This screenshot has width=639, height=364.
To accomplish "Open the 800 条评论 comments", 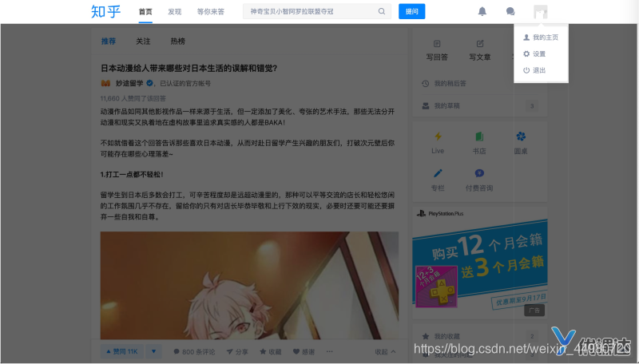I will (194, 352).
